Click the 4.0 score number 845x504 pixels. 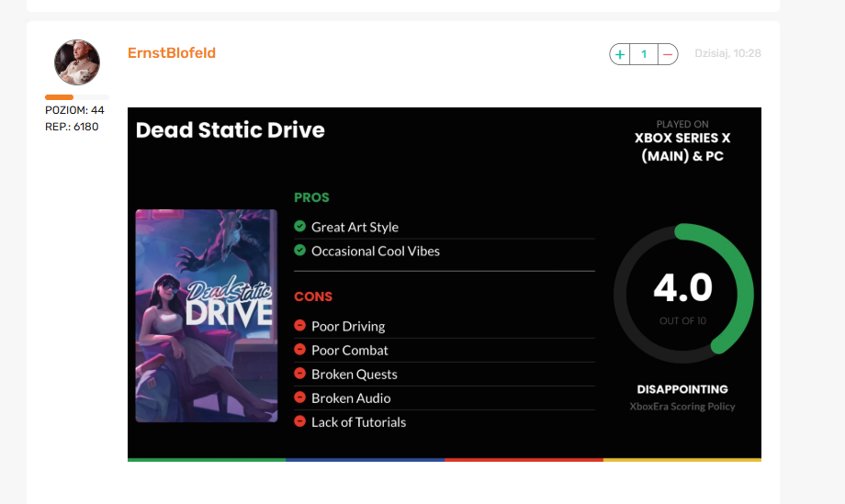click(x=682, y=287)
